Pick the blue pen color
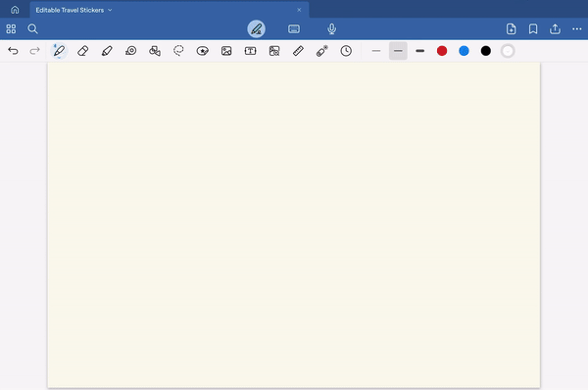The width and height of the screenshot is (588, 390). [x=464, y=51]
